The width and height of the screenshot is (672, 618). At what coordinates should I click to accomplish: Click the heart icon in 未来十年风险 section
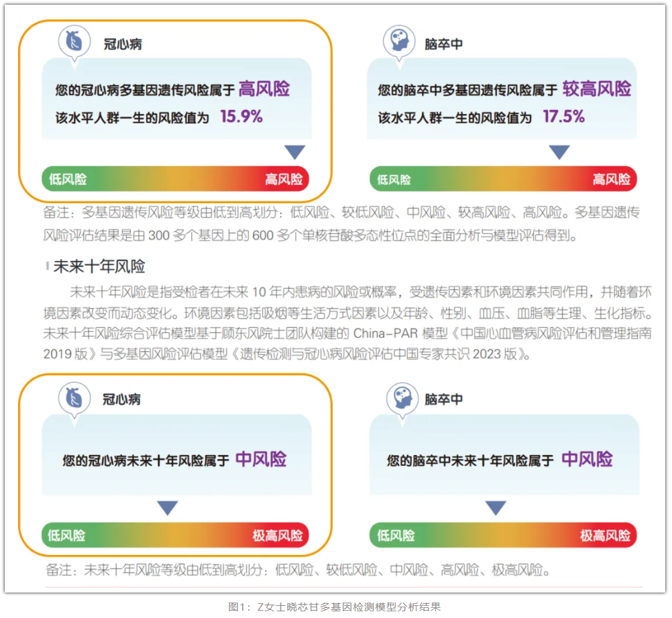74,398
